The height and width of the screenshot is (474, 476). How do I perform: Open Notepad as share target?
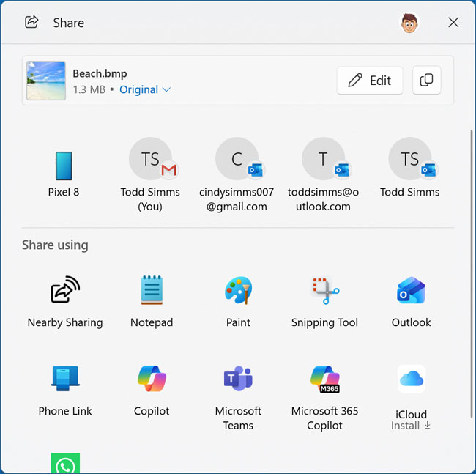click(152, 292)
